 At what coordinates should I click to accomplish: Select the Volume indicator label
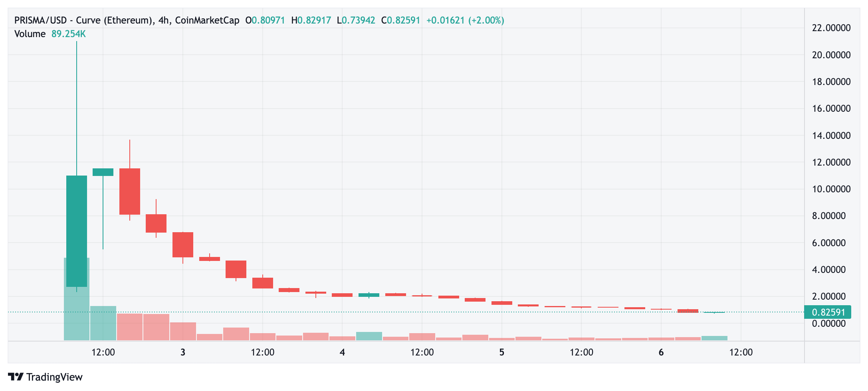pos(30,34)
